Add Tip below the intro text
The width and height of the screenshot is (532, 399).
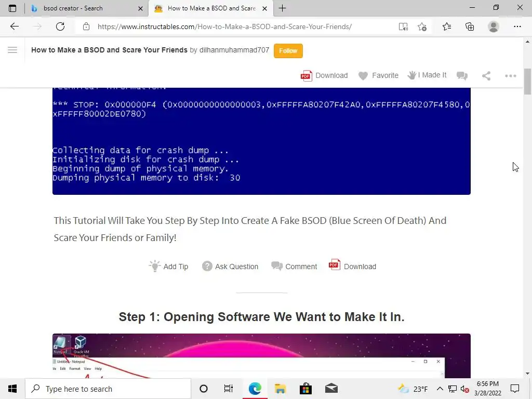coord(169,267)
